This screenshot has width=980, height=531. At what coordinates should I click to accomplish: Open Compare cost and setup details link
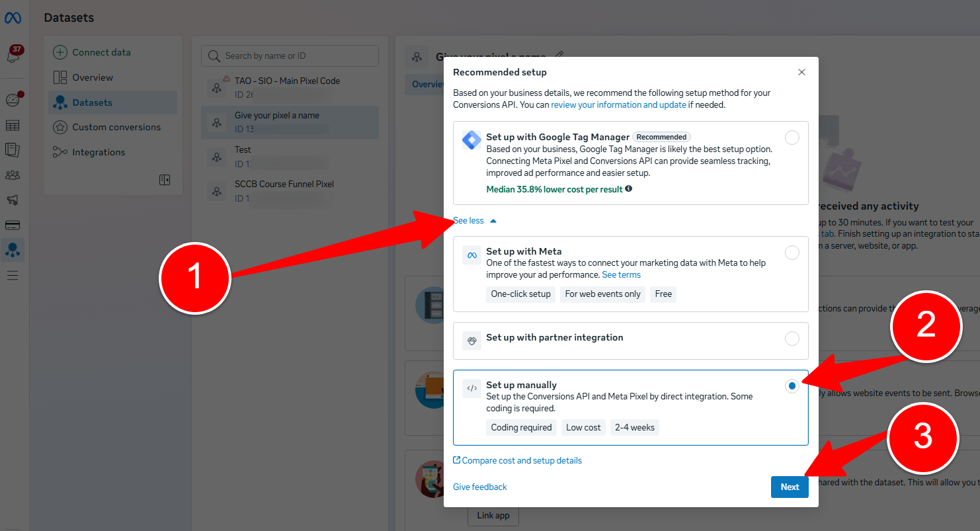[x=517, y=460]
